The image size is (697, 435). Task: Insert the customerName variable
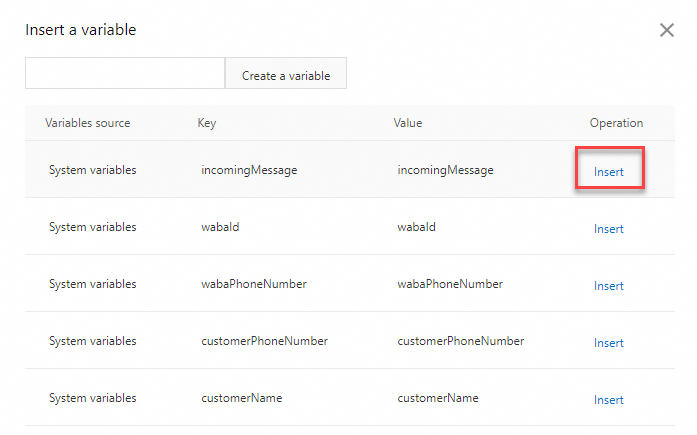[609, 400]
